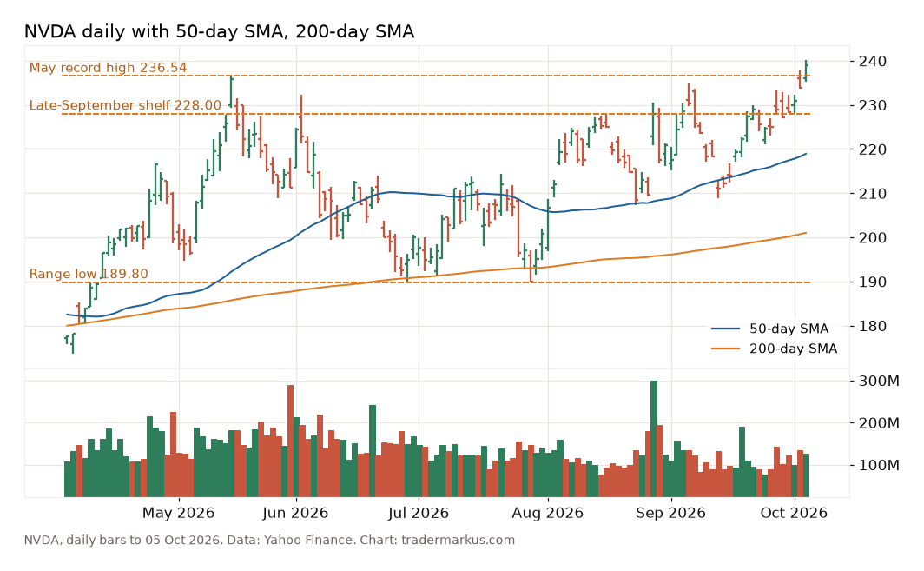Click the latest price bar above 236.54 line
This screenshot has height=571, width=924.
pos(806,70)
